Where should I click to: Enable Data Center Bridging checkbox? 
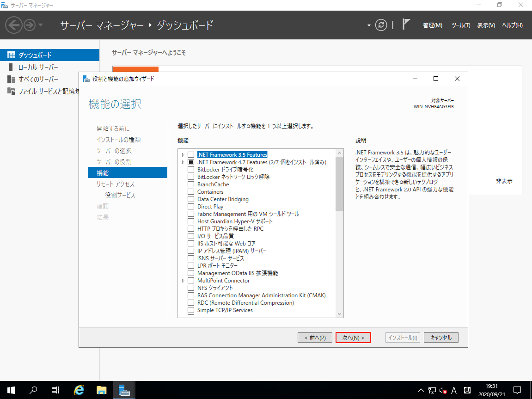(x=191, y=199)
